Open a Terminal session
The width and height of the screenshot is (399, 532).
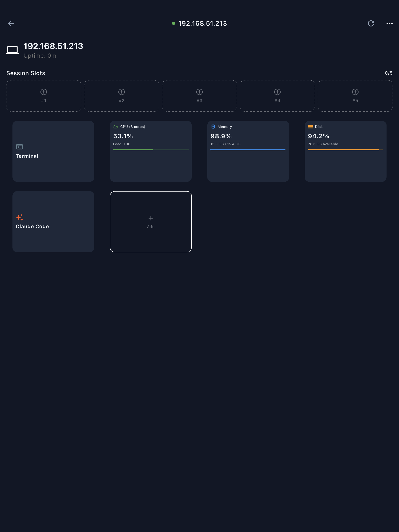tap(53, 151)
